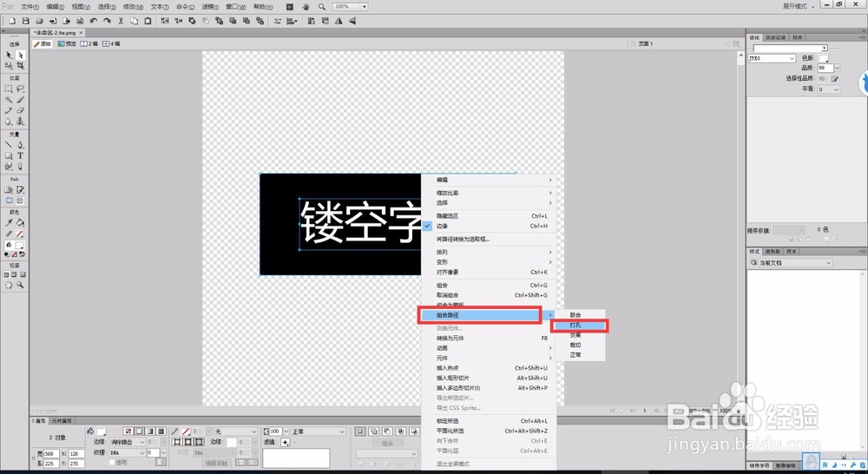Select the Pencil tool
Viewport: 868px width, 474px height.
[x=9, y=111]
